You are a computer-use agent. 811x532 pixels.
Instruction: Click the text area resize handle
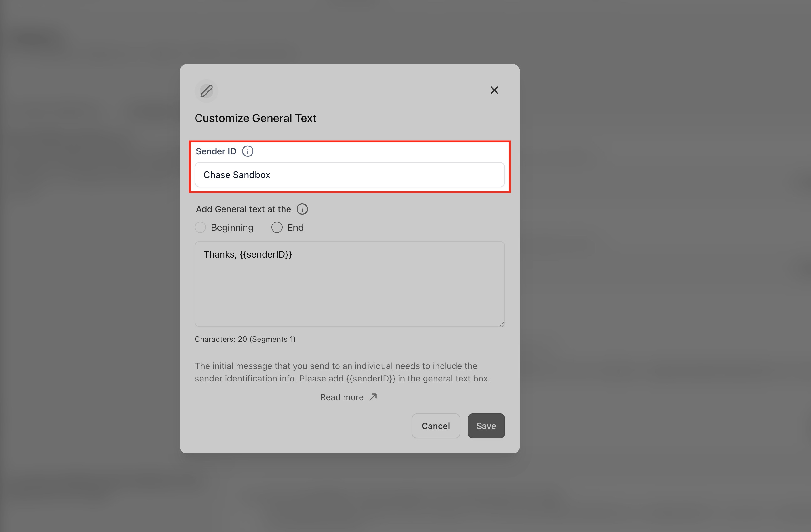click(502, 324)
